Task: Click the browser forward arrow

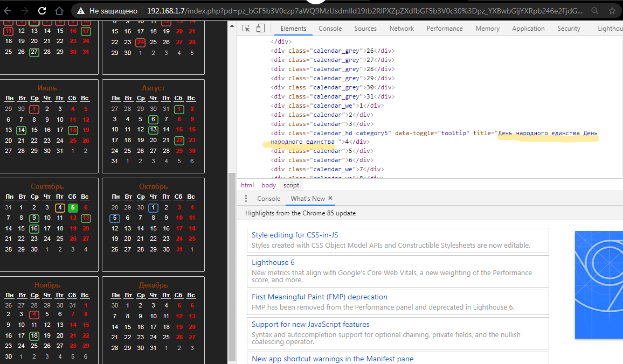Action: 24,10
